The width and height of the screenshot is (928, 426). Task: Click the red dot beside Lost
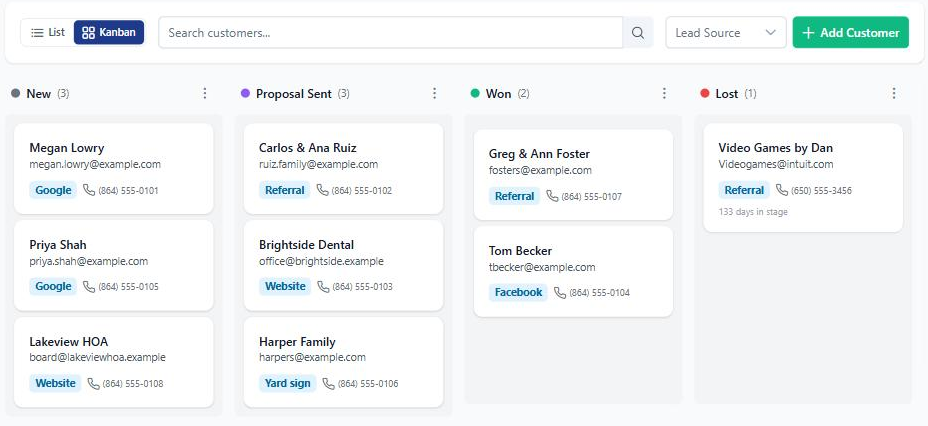pyautogui.click(x=705, y=93)
